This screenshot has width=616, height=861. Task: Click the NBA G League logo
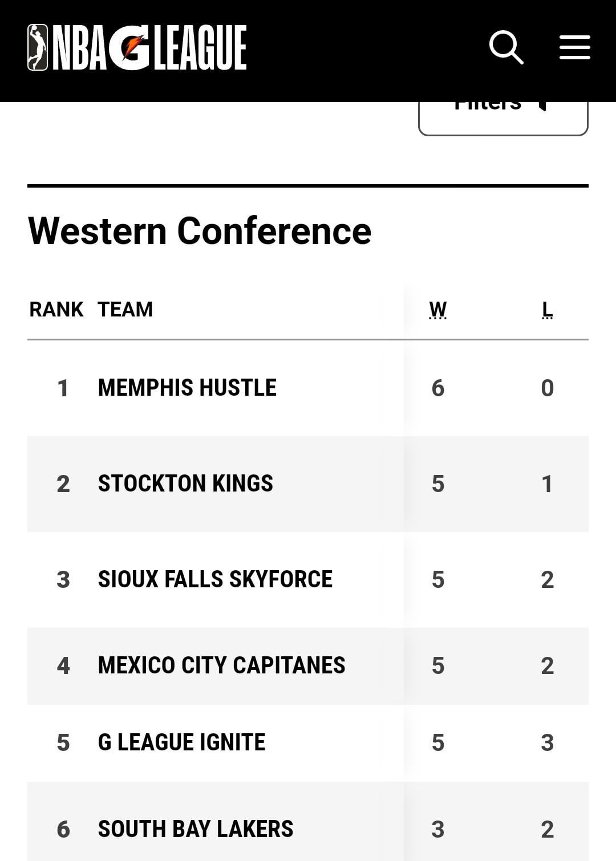137,47
